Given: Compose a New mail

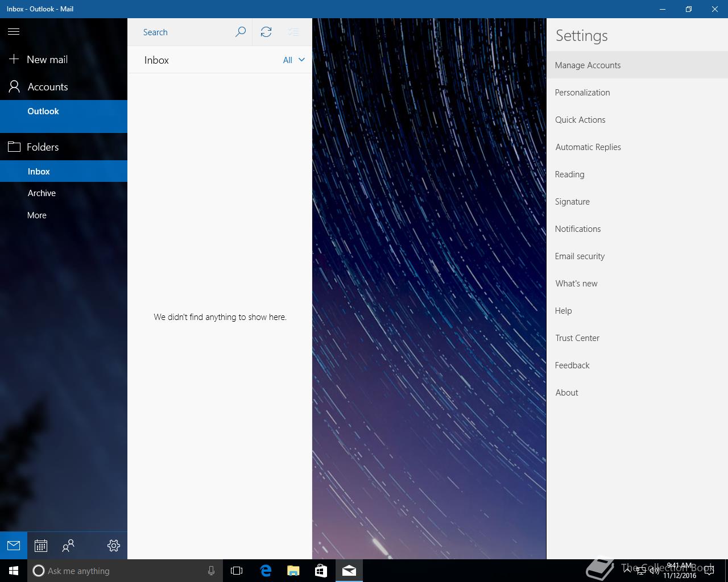Looking at the screenshot, I should click(x=47, y=60).
